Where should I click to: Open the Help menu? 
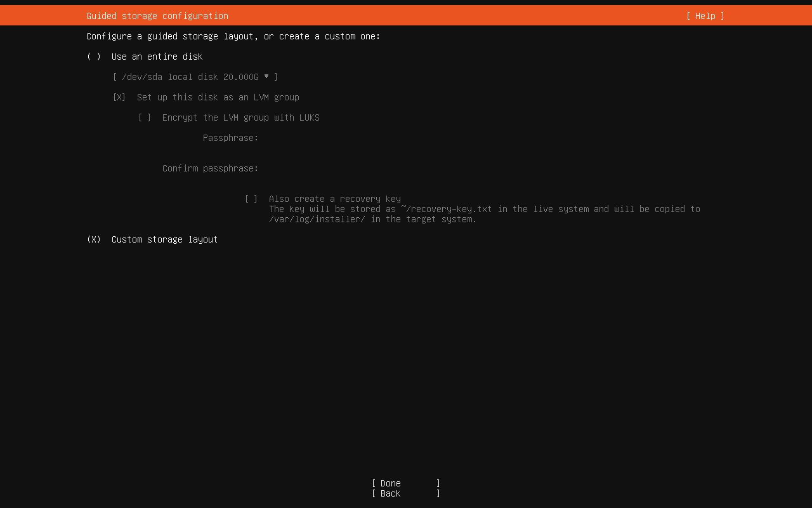coord(704,15)
